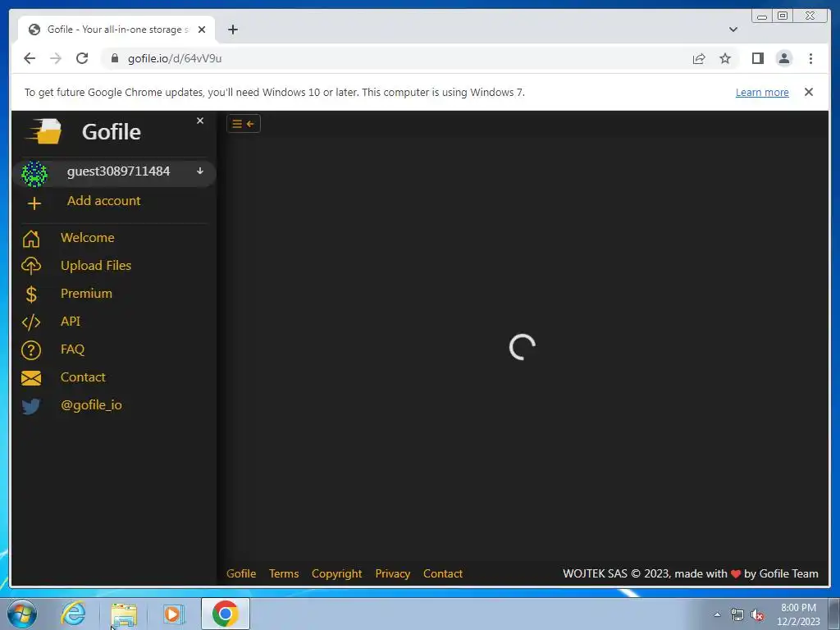Click the Premium dollar sign icon
Image resolution: width=840 pixels, height=630 pixels.
pos(31,294)
